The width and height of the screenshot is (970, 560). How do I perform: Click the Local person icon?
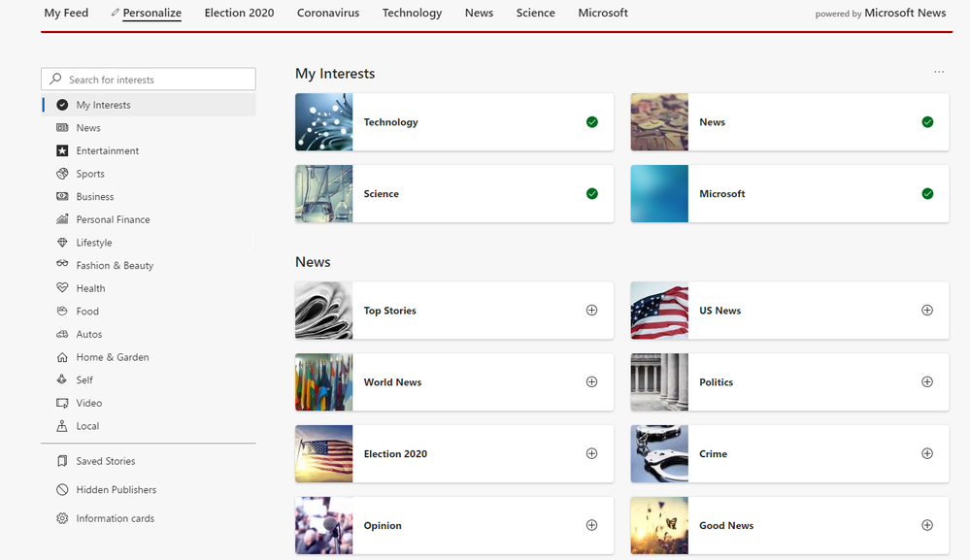pyautogui.click(x=62, y=426)
